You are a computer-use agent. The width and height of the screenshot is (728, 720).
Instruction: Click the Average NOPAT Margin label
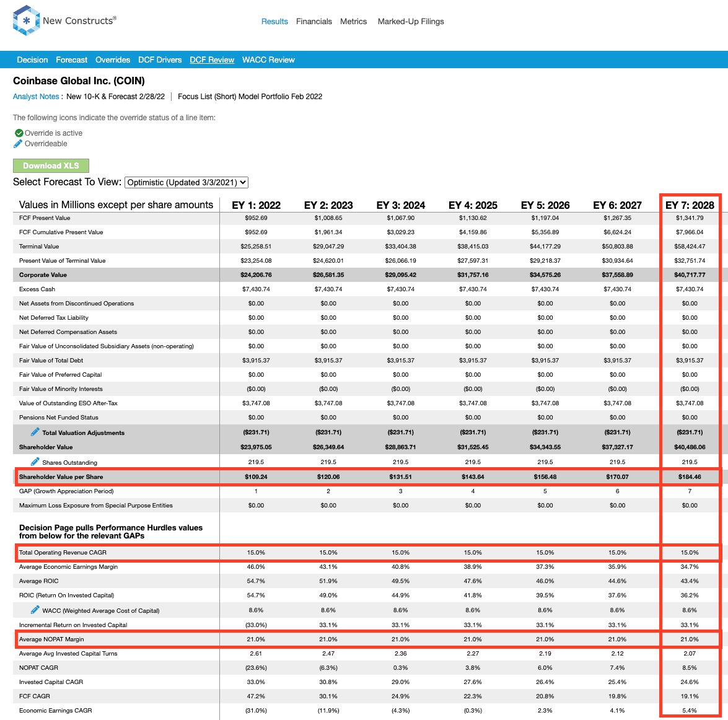pos(51,639)
